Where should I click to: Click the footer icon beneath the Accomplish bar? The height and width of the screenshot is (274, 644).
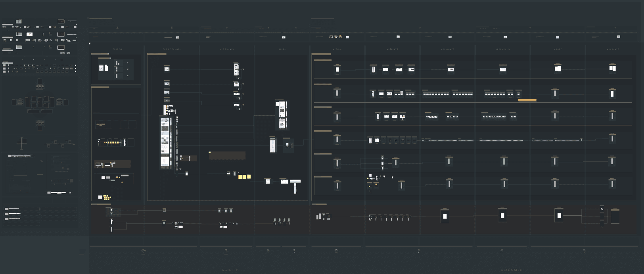502,251
